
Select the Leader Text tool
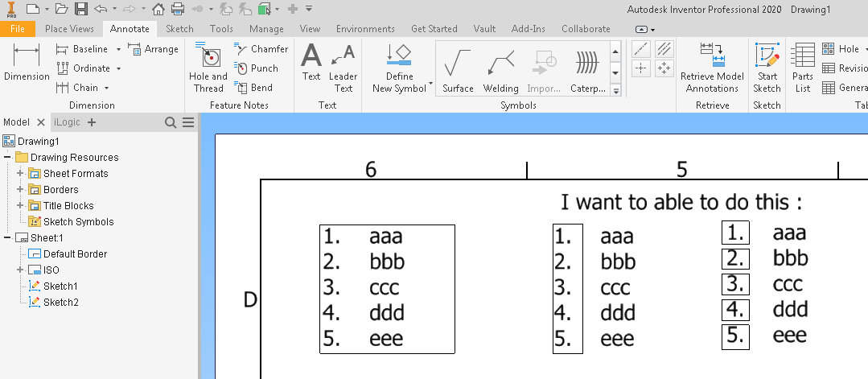point(343,68)
